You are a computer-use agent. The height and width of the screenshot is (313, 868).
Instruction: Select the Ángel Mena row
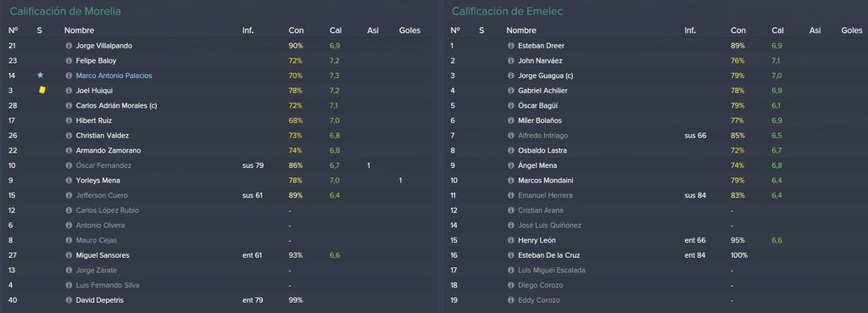(x=655, y=165)
